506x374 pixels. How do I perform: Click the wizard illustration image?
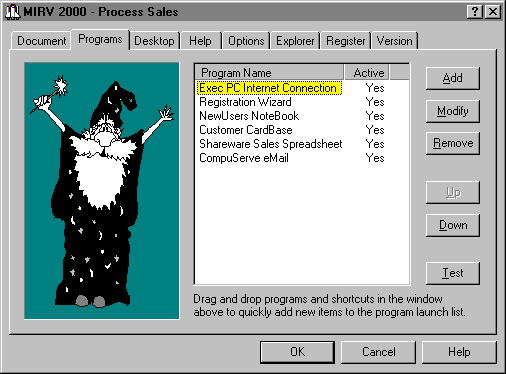point(102,191)
